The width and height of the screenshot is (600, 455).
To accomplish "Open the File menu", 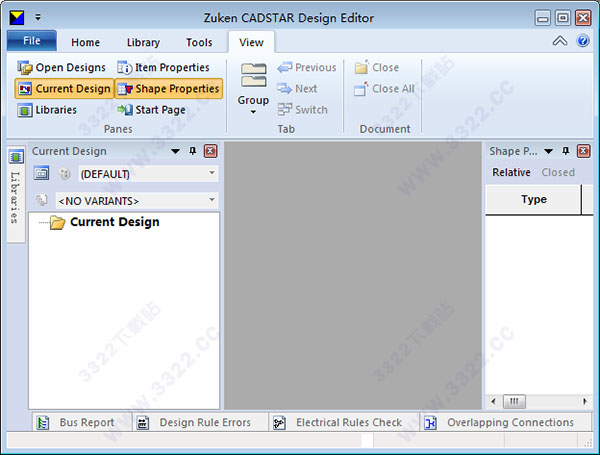I will pos(32,41).
